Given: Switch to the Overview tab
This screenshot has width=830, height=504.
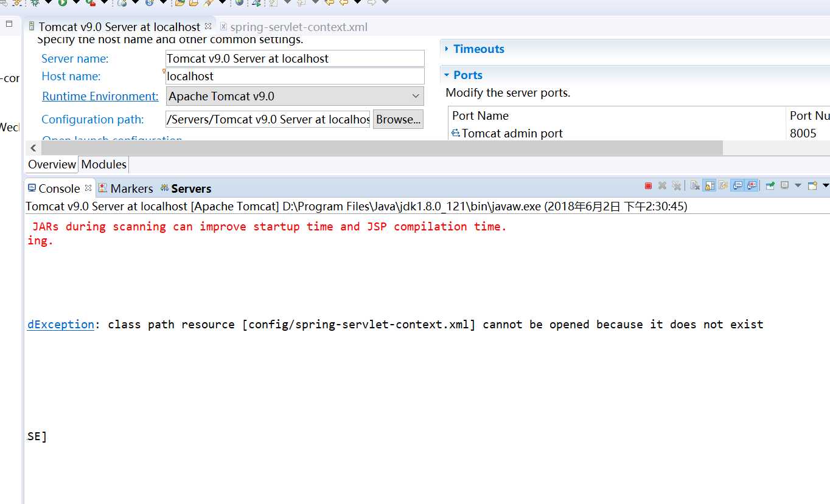Looking at the screenshot, I should coord(52,164).
